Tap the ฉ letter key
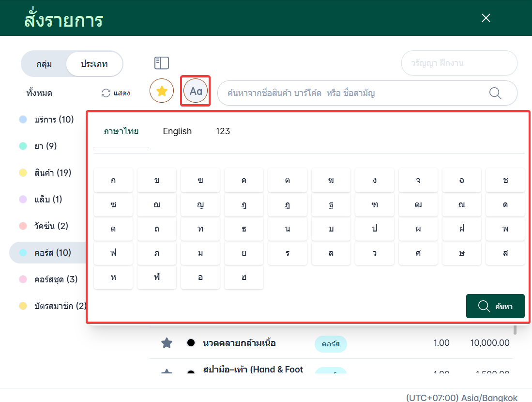The width and height of the screenshot is (532, 402). 462,180
